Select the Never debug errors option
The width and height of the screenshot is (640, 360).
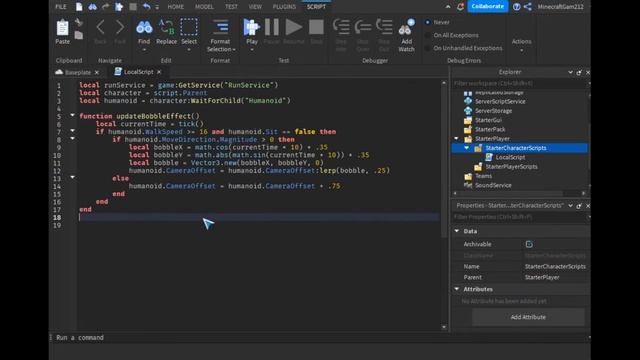(428, 22)
